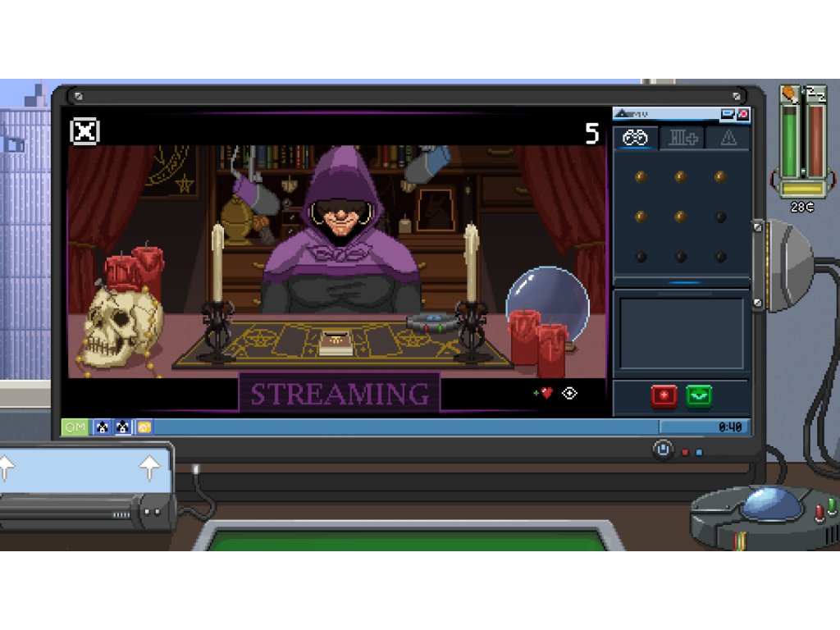This screenshot has width=840, height=630.
Task: Click the 28¢ money counter
Action: (802, 207)
